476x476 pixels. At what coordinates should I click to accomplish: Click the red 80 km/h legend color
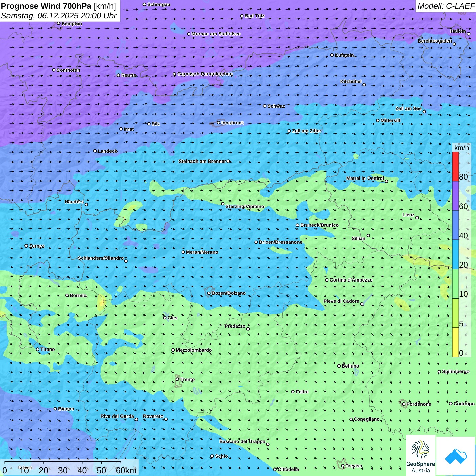click(x=455, y=167)
